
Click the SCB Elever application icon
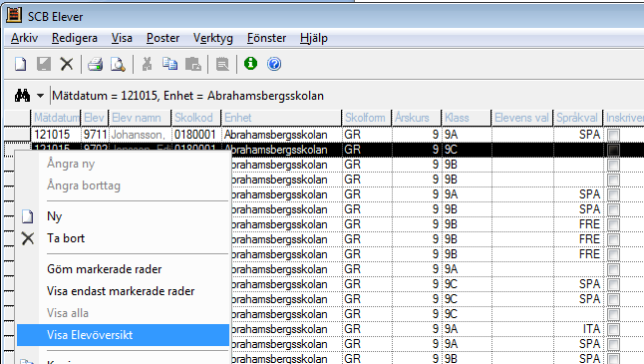14,15
